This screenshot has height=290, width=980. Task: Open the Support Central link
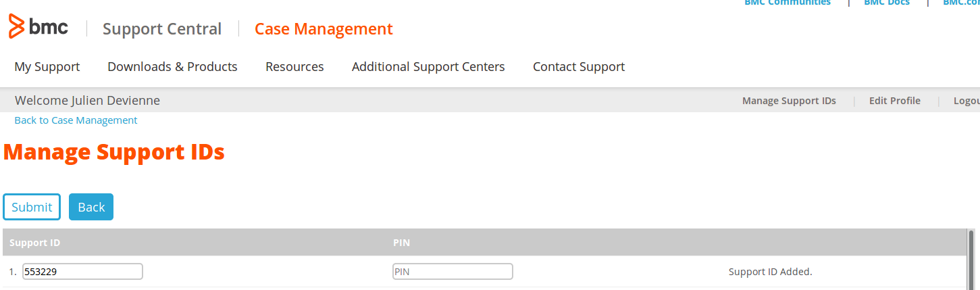click(x=162, y=29)
